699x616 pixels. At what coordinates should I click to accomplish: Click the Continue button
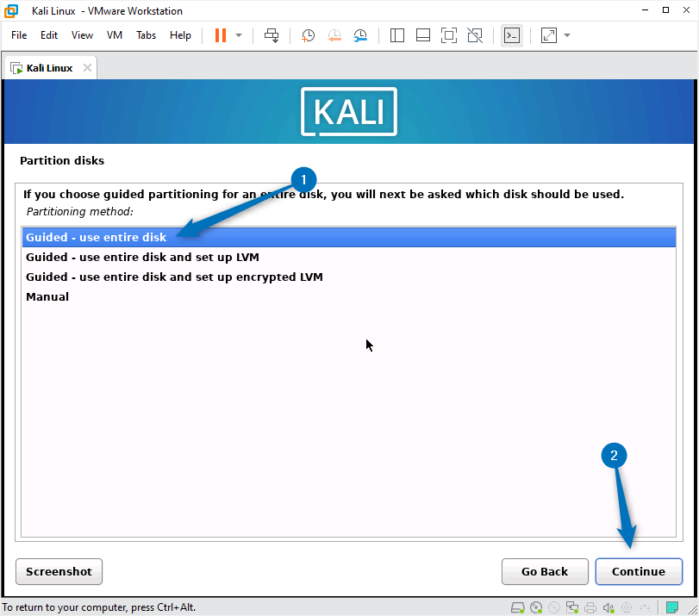[639, 571]
